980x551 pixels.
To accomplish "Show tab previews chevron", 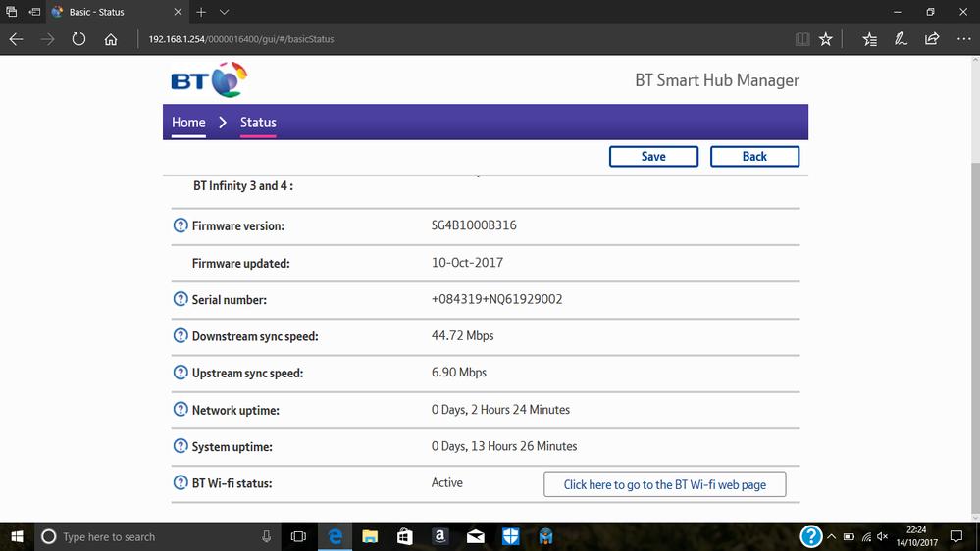I will (x=224, y=12).
